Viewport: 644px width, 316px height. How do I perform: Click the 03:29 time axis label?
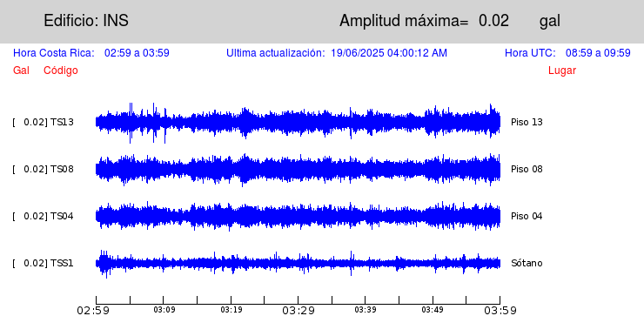pyautogui.click(x=299, y=310)
